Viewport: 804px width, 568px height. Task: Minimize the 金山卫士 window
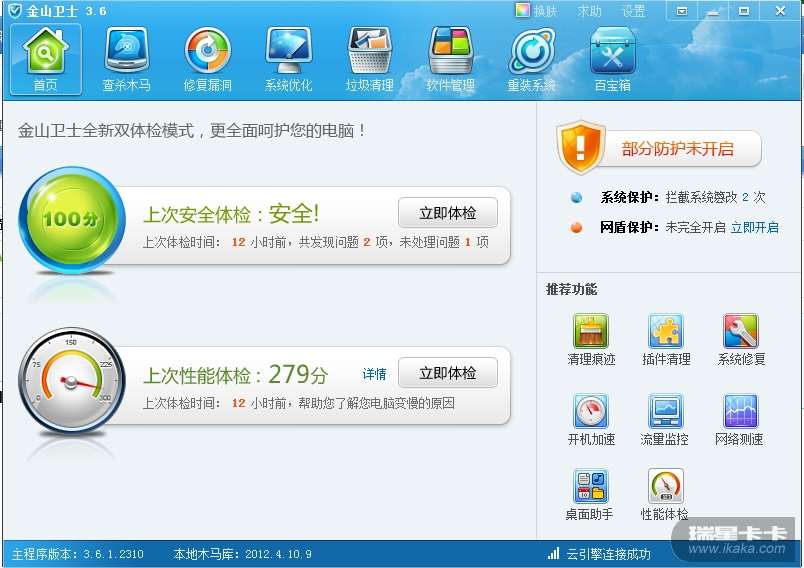(713, 11)
